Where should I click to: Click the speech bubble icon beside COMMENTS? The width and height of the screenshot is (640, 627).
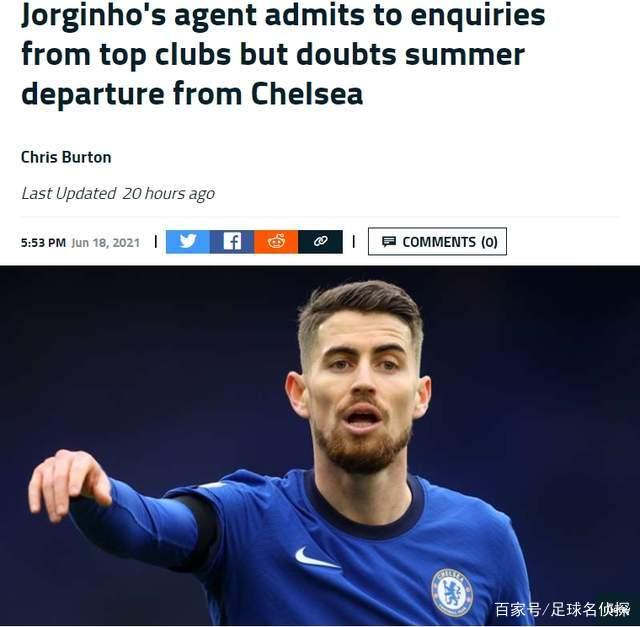click(x=389, y=242)
